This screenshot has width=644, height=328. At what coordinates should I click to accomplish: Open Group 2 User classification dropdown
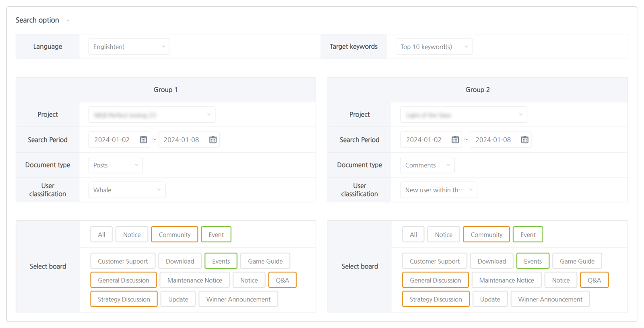(x=438, y=190)
